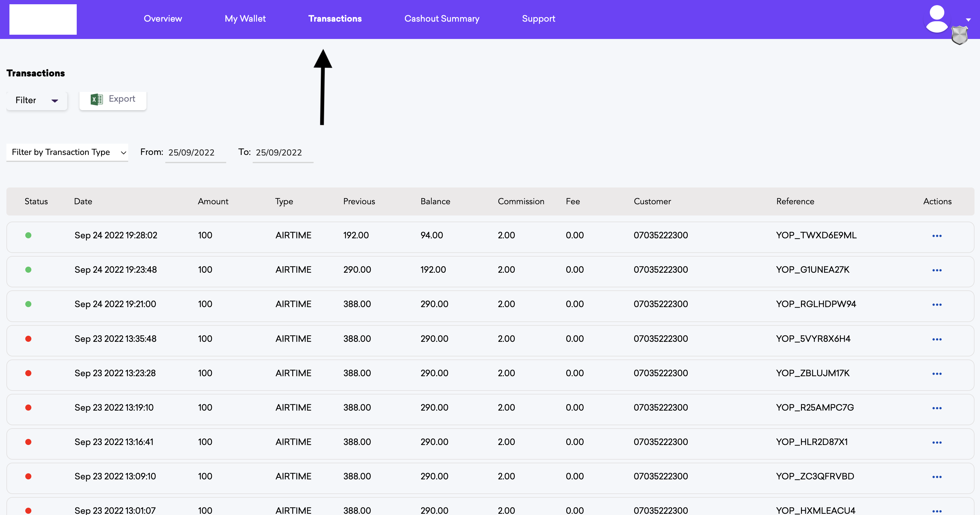Expand the Filter dropdown
The width and height of the screenshot is (980, 515).
point(37,100)
